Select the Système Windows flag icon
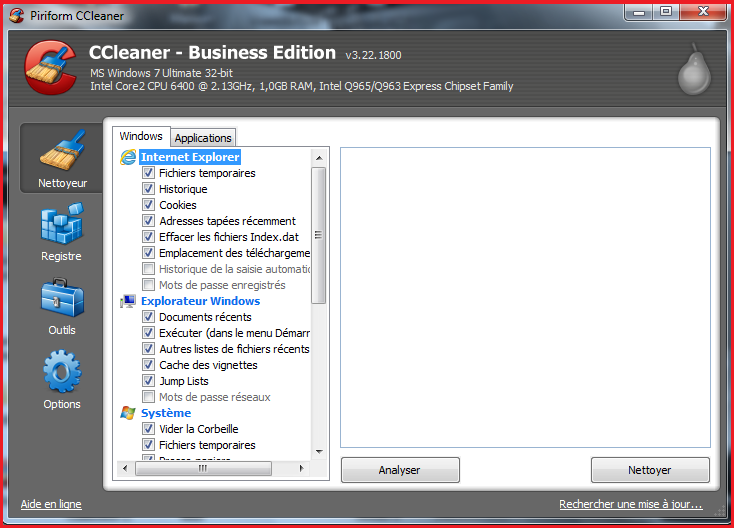This screenshot has height=528, width=734. (x=128, y=413)
